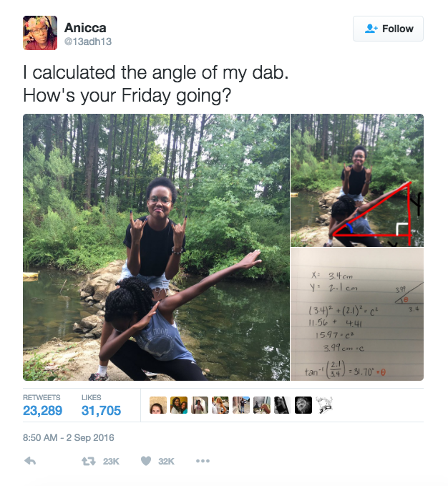The width and height of the screenshot is (448, 486).
Task: Click the second liker's avatar with two women
Action: 179,405
